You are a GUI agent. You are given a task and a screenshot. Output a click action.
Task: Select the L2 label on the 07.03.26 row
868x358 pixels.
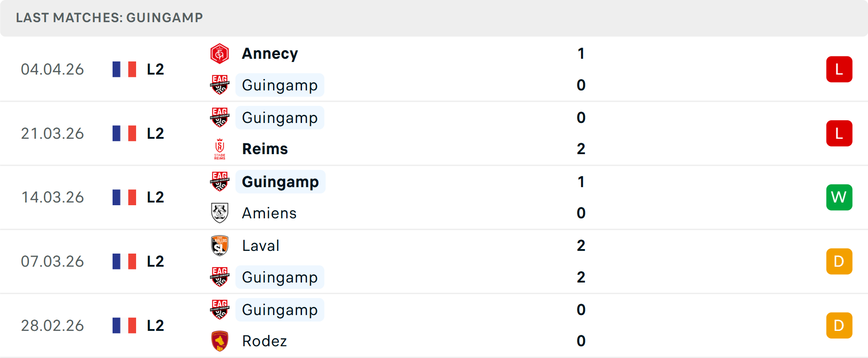tap(155, 261)
